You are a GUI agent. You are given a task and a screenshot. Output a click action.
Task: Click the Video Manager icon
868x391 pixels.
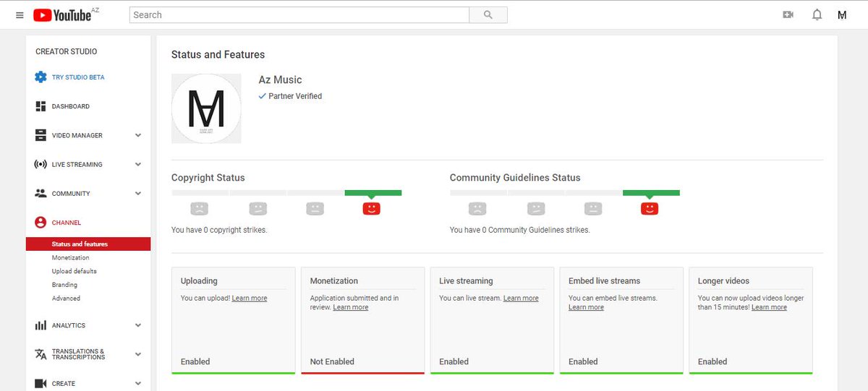[41, 135]
